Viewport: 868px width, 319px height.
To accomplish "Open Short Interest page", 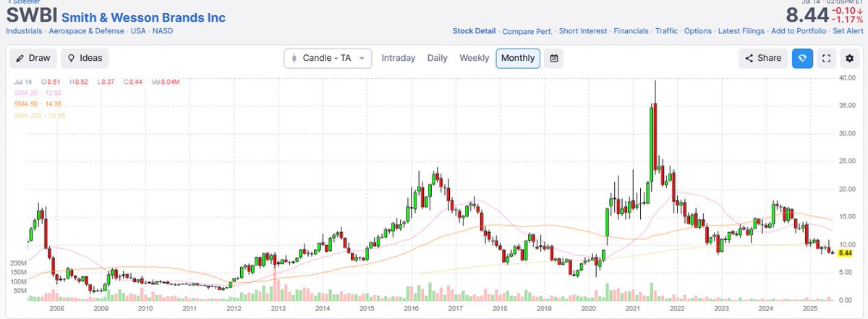I will (x=583, y=31).
